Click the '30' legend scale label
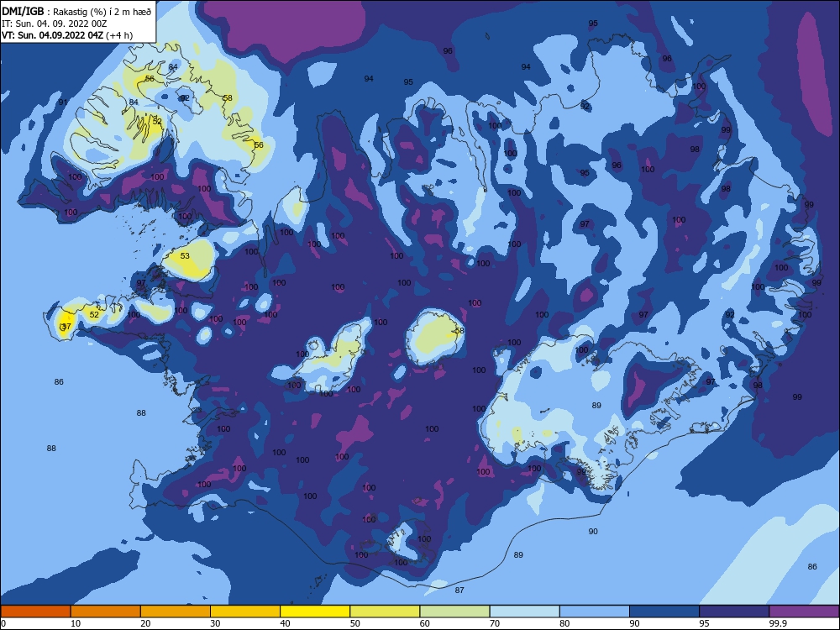Image resolution: width=840 pixels, height=630 pixels. pos(215,623)
